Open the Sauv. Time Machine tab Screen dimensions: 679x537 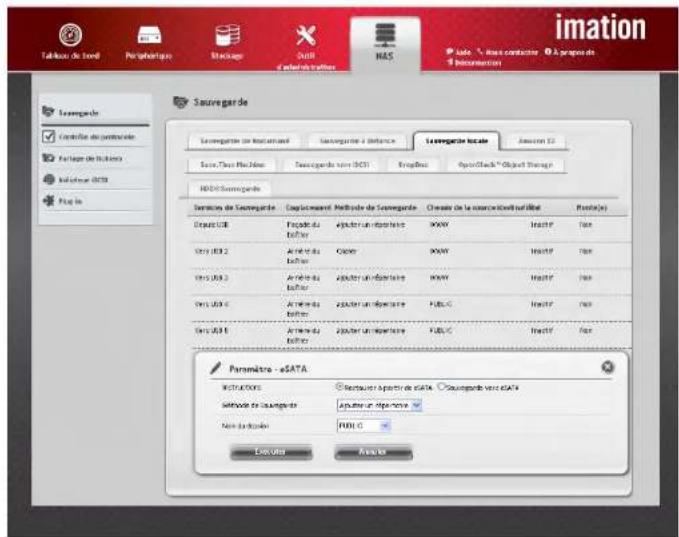click(232, 165)
